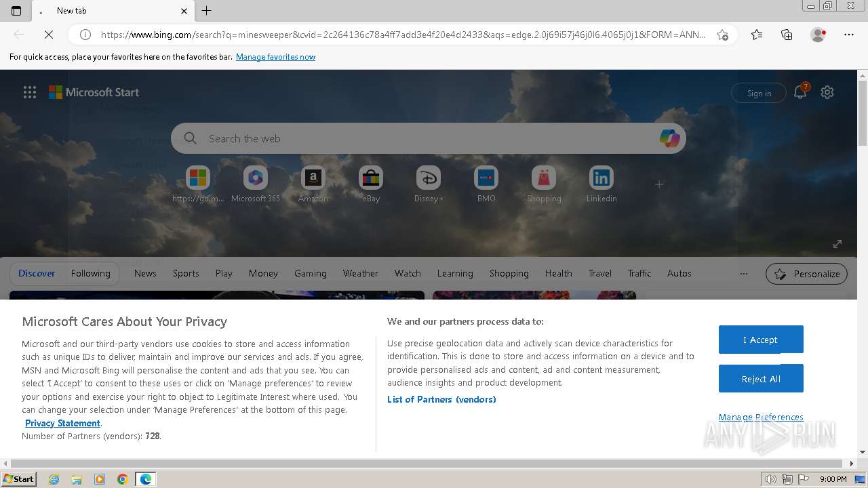Open List of Partners (vendors) link
Viewport: 868px width, 488px height.
pyautogui.click(x=441, y=399)
